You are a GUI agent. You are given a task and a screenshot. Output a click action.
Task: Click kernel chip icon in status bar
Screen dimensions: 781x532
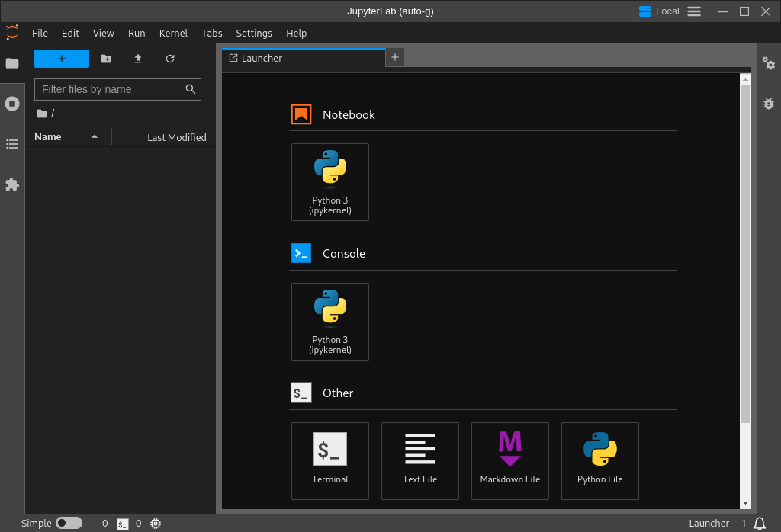[x=156, y=524]
